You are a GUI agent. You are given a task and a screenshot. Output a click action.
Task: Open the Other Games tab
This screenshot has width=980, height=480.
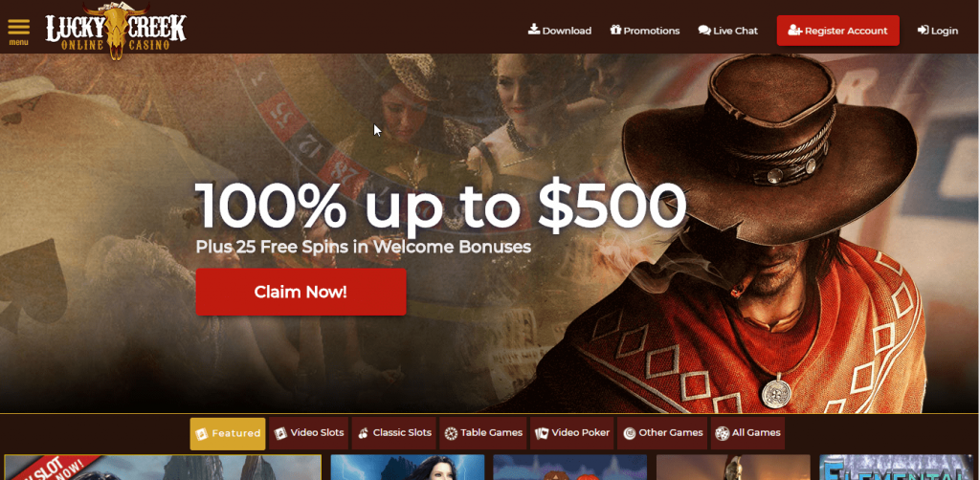tap(662, 433)
